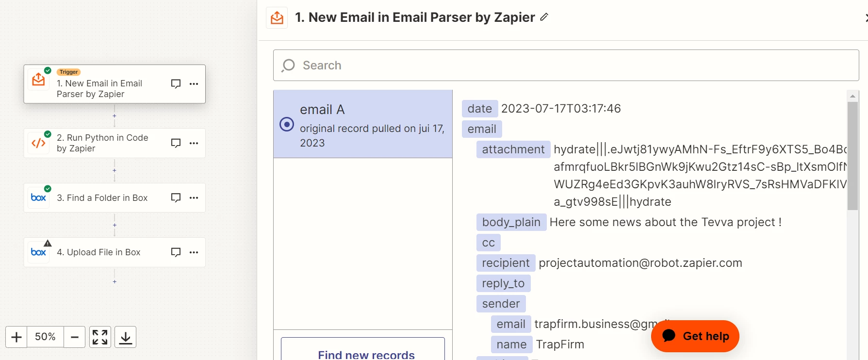Screen dimensions: 868x360
Task: Click the TrapFirm name value
Action: click(560, 344)
